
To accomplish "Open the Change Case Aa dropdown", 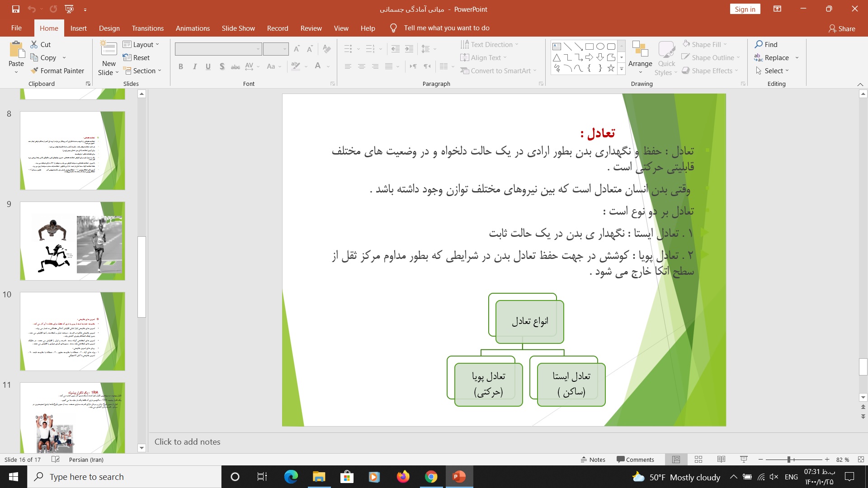I will click(x=274, y=66).
